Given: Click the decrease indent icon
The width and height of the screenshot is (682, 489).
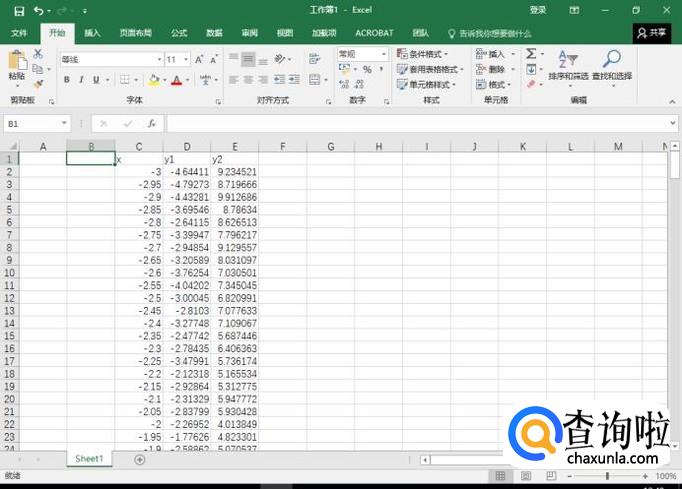Looking at the screenshot, I should pos(280,80).
